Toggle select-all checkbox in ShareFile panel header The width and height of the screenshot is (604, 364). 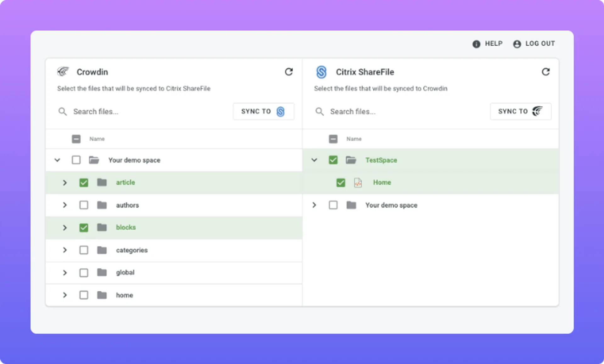click(x=333, y=139)
